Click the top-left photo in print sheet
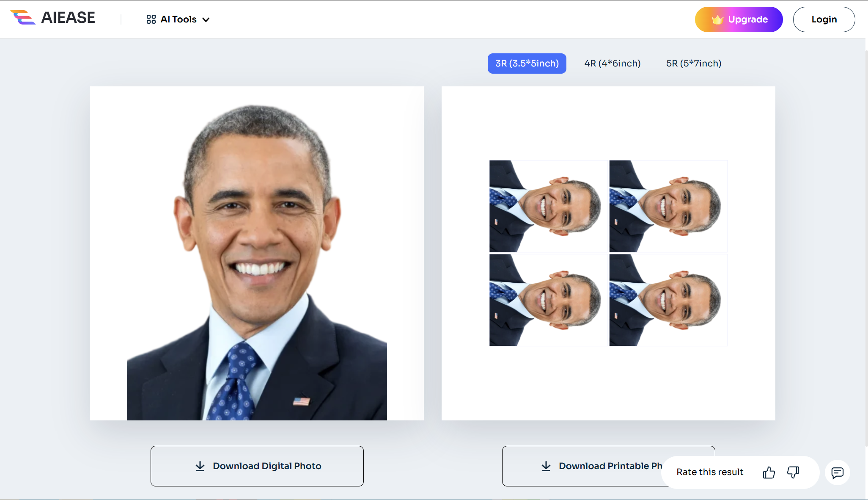Viewport: 868px width, 500px height. click(x=548, y=206)
